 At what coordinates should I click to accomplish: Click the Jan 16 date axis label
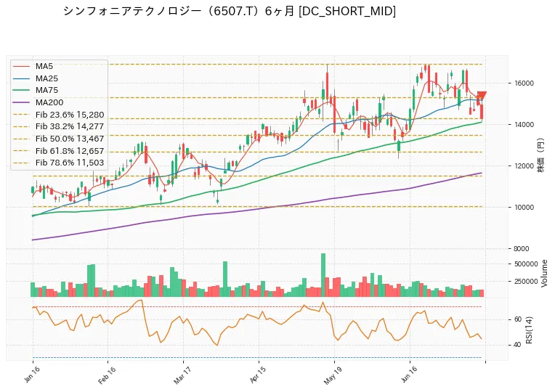32,375
